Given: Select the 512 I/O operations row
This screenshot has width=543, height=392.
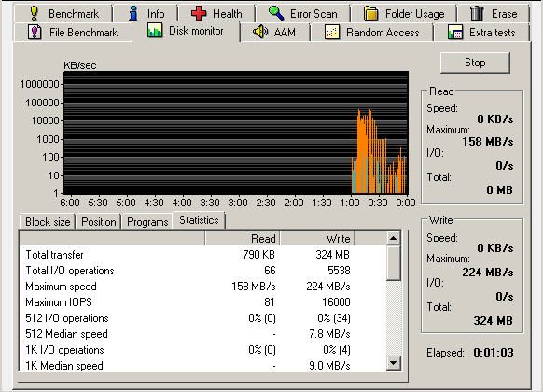Looking at the screenshot, I should coord(202,318).
